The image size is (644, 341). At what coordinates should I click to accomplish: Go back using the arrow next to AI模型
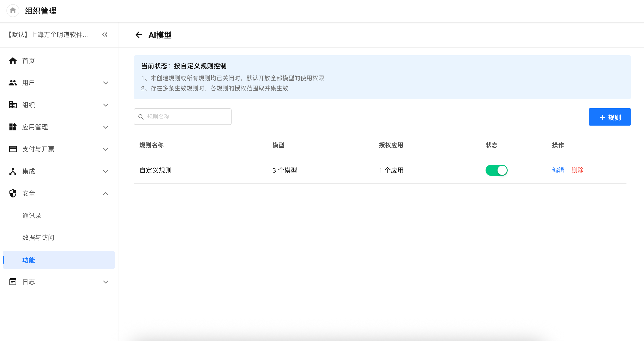pyautogui.click(x=139, y=35)
